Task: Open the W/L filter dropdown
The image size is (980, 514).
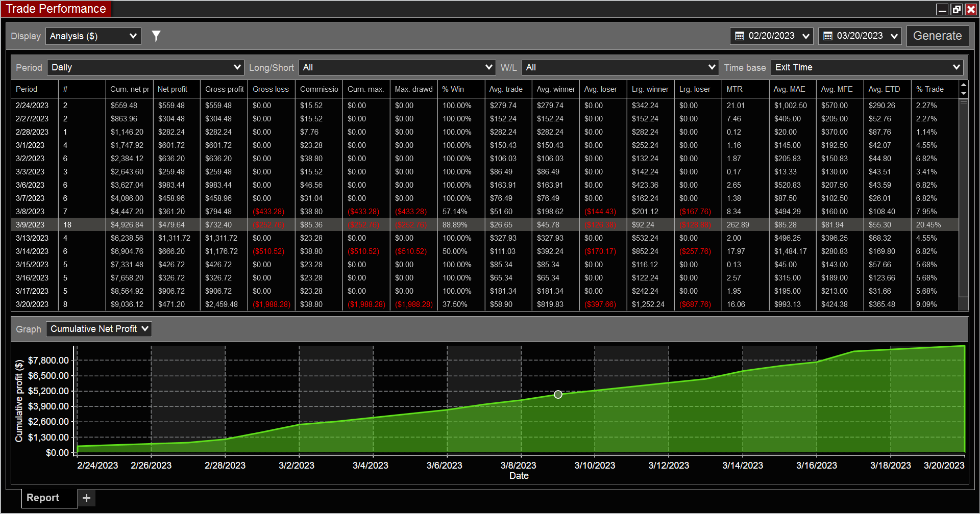Action: click(x=620, y=67)
